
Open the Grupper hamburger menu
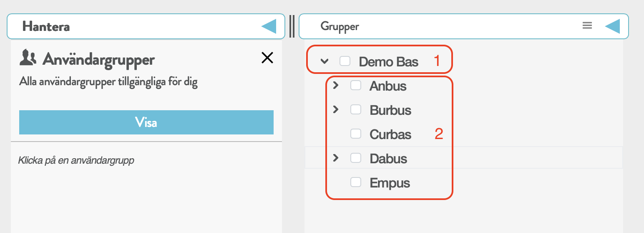click(587, 26)
